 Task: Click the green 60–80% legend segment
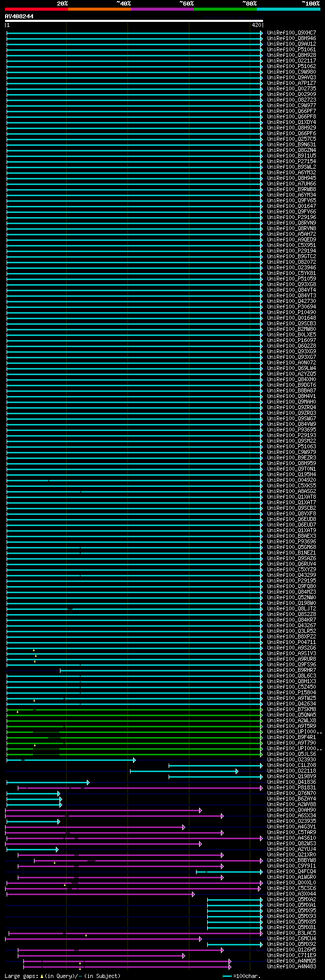click(225, 9)
